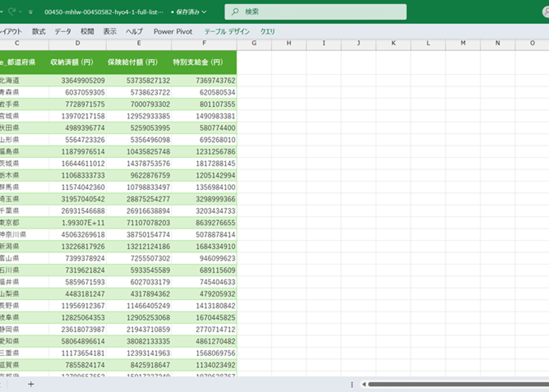Select cell with value 38082133335

coord(139,342)
